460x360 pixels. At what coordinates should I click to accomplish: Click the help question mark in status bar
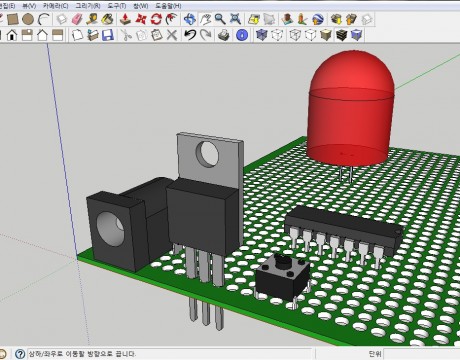point(20,354)
